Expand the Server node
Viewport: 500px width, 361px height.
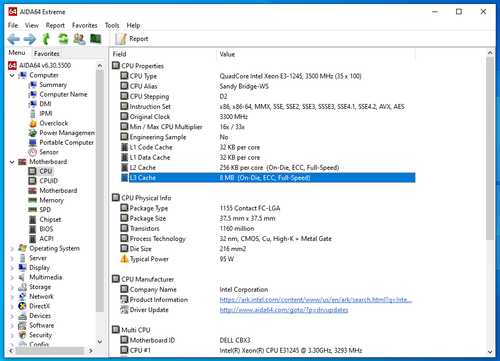click(12, 258)
